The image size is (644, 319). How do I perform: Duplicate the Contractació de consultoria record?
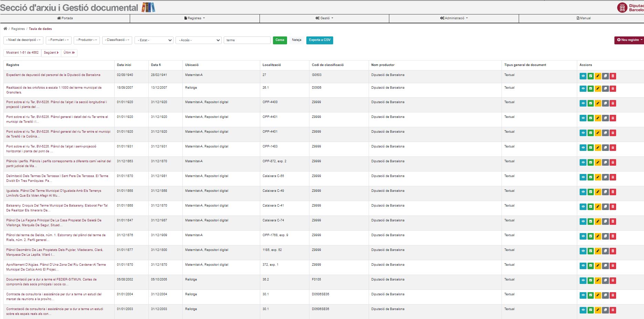[605, 310]
